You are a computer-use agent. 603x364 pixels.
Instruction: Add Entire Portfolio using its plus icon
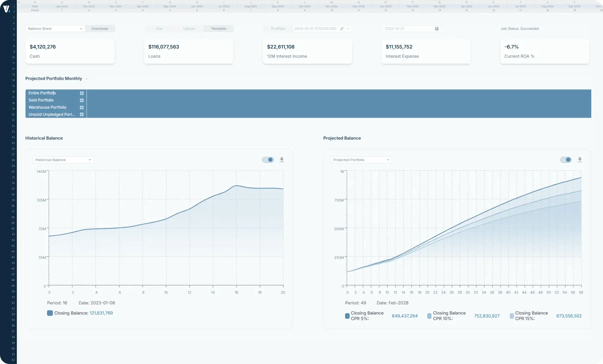coord(82,93)
